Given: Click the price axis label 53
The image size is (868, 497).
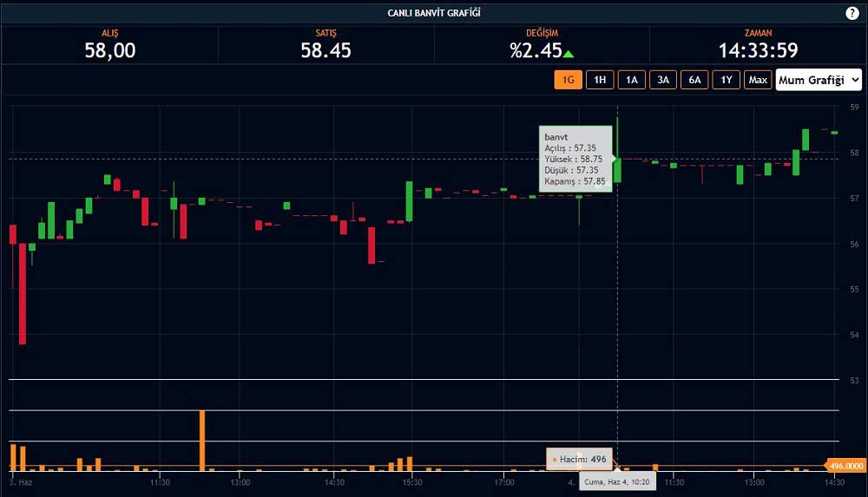Looking at the screenshot, I should pos(854,380).
